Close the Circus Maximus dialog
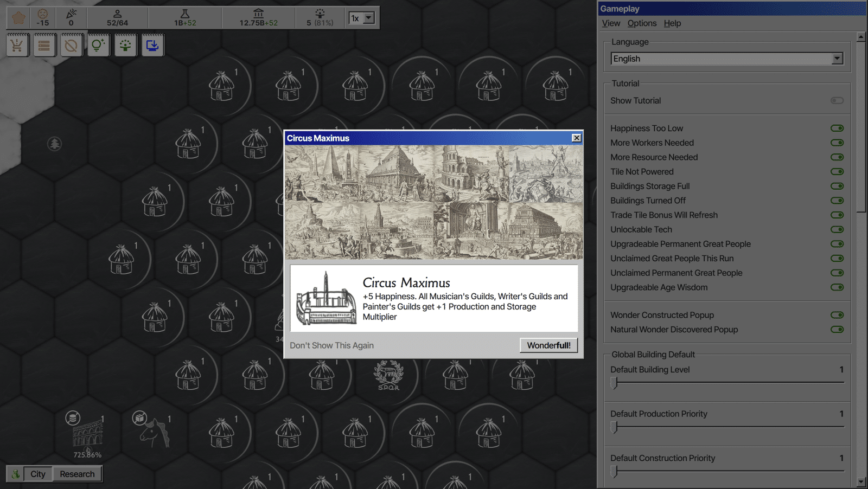This screenshot has height=489, width=868. (x=577, y=138)
